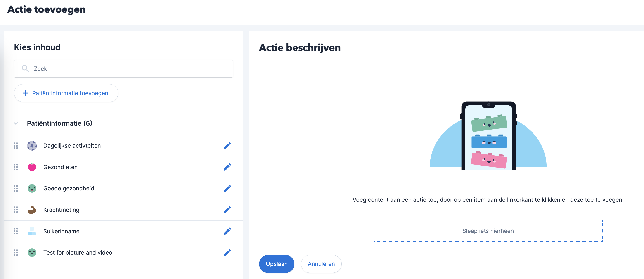The width and height of the screenshot is (644, 279).
Task: Edit Suikerinname using its pencil icon
Action: point(227,231)
